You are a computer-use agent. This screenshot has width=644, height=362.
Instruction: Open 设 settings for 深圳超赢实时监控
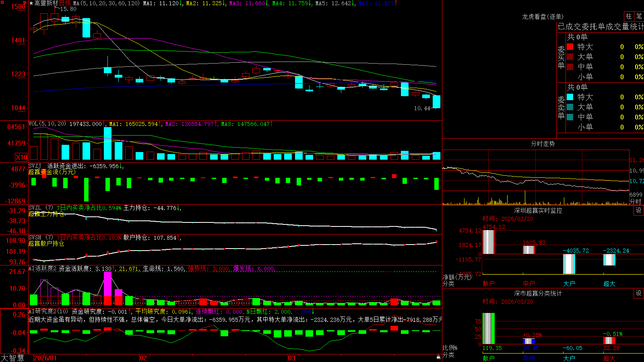tap(639, 210)
